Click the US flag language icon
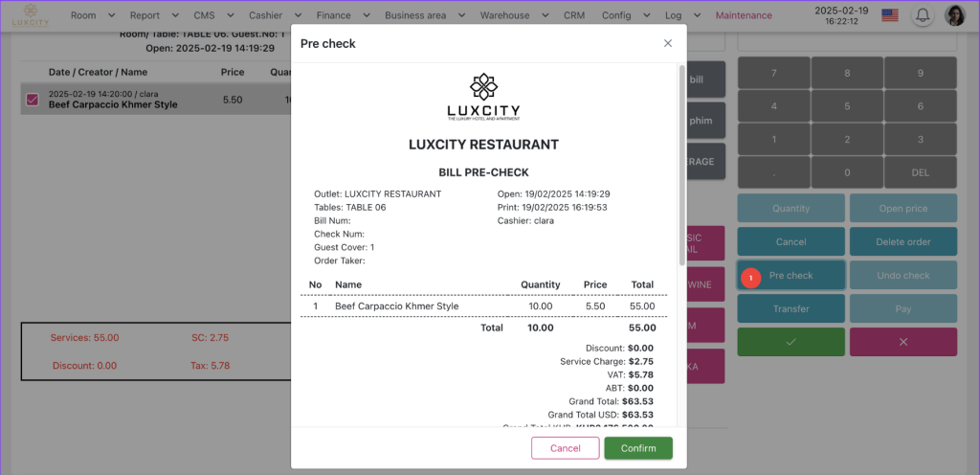 click(890, 15)
